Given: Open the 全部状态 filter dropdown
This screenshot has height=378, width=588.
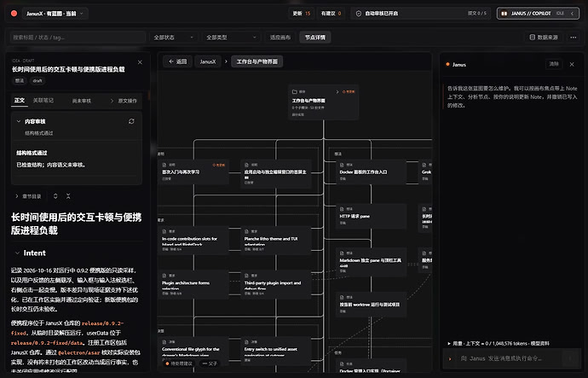Looking at the screenshot, I should coord(173,38).
